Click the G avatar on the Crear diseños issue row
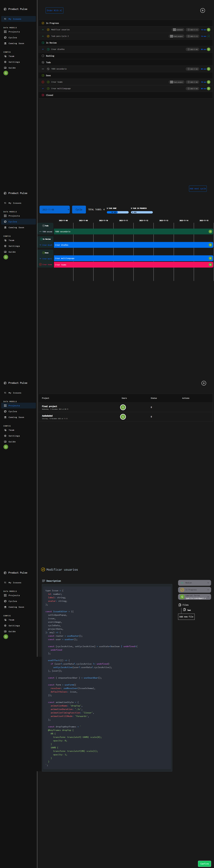The width and height of the screenshot is (214, 868). click(209, 49)
